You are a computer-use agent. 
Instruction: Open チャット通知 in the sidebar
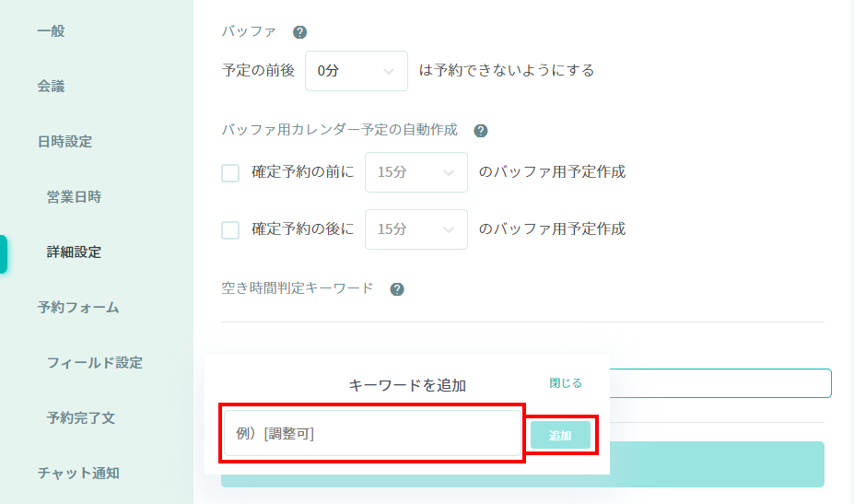click(78, 473)
